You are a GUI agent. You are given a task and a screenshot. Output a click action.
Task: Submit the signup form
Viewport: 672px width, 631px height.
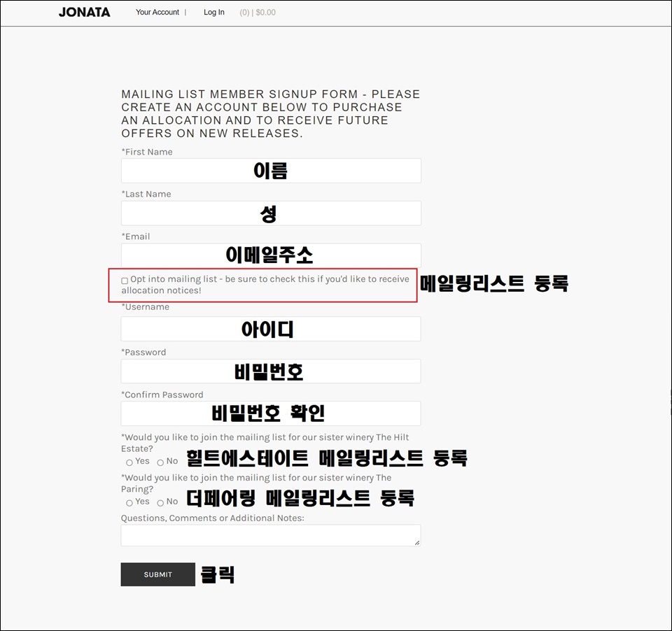pos(157,574)
